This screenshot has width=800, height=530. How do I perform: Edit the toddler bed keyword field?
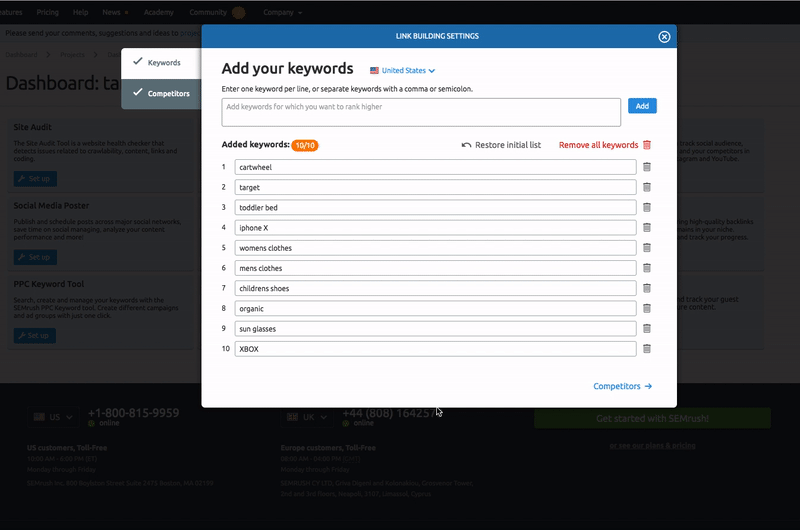pyautogui.click(x=435, y=207)
